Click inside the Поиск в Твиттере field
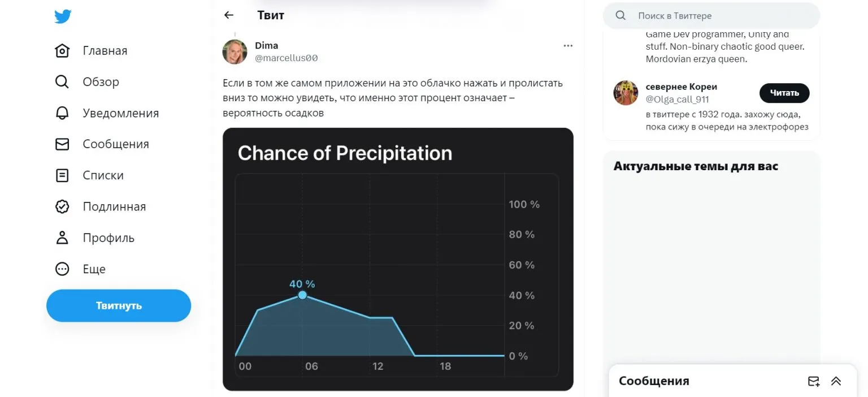 pos(718,16)
